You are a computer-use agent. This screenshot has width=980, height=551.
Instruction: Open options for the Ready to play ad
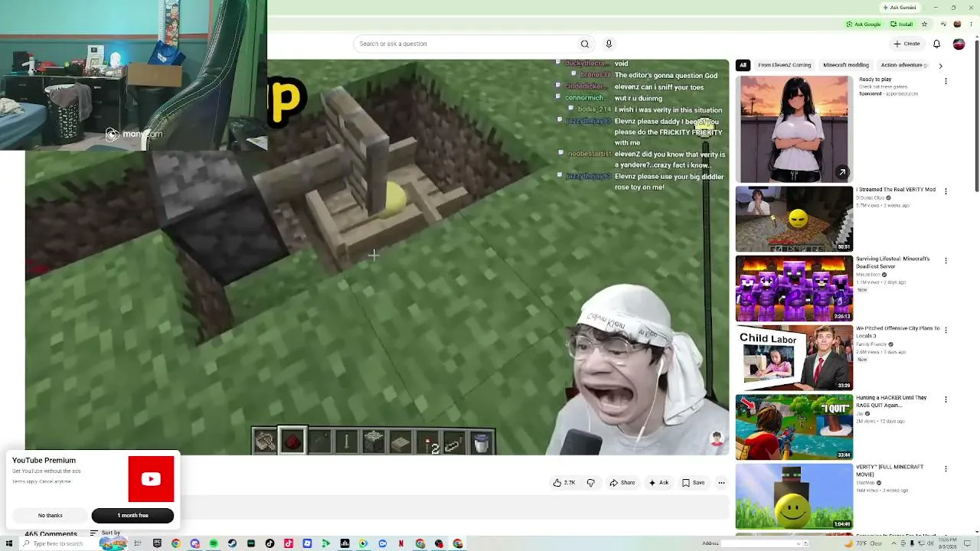click(x=946, y=82)
